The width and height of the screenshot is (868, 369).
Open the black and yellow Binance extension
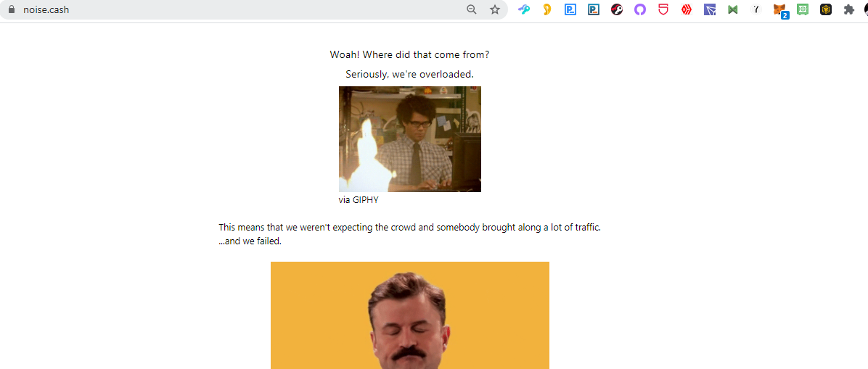(826, 9)
